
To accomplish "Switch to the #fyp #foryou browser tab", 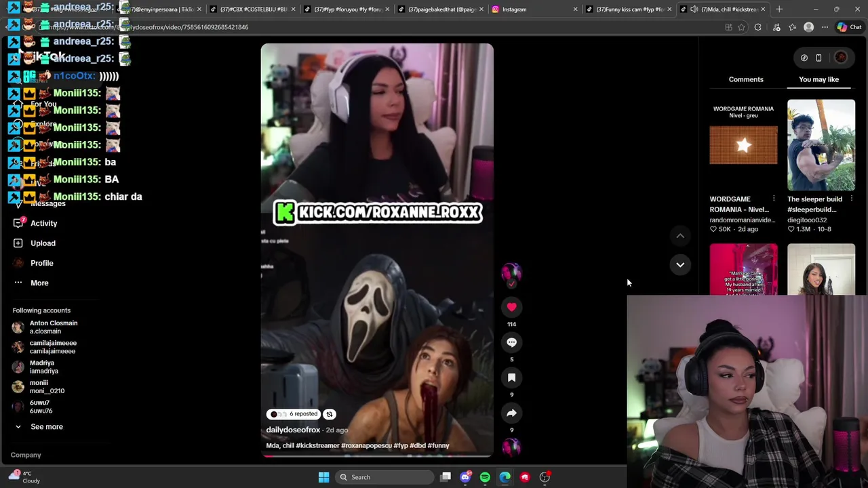I will [x=346, y=9].
